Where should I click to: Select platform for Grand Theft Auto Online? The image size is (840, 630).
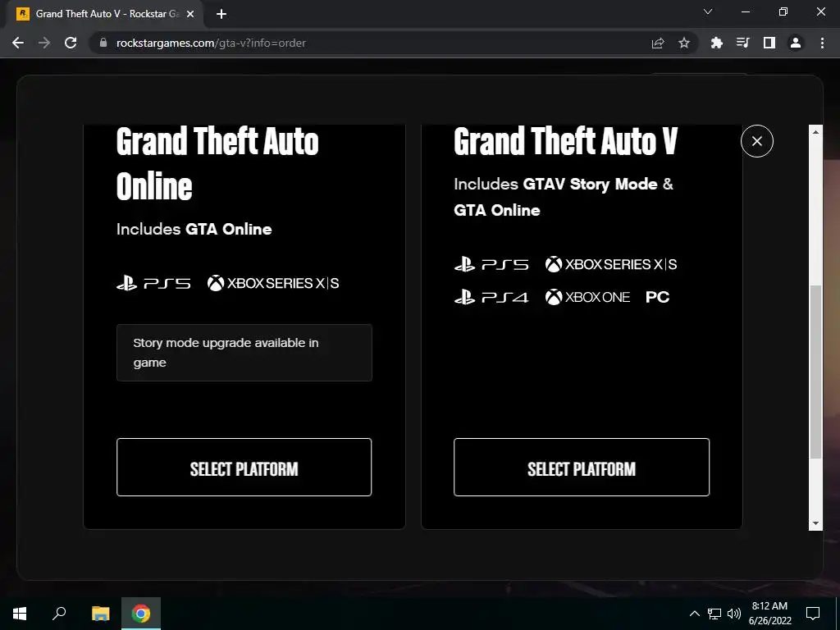point(244,467)
